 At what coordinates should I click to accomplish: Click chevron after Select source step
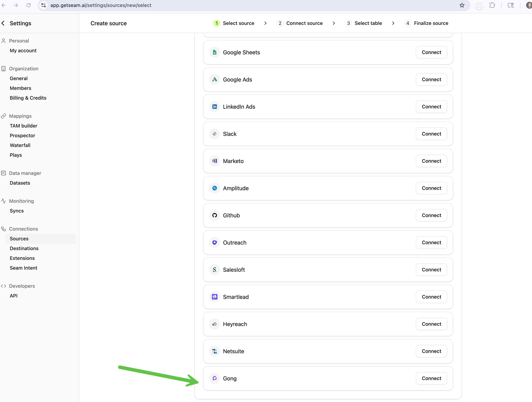pos(265,23)
